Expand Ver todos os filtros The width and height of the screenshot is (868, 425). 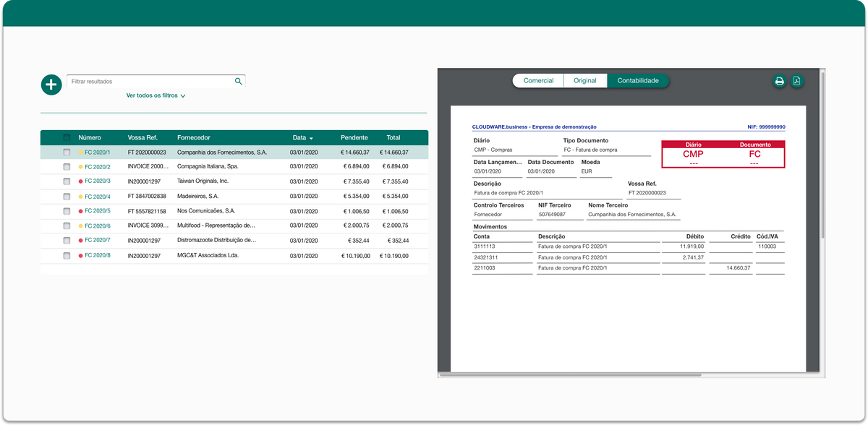point(156,95)
